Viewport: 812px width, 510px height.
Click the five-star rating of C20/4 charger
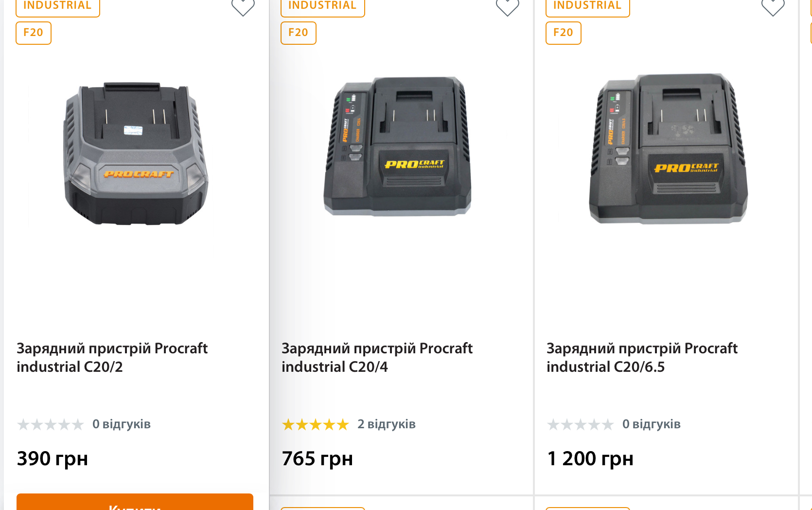pos(316,425)
